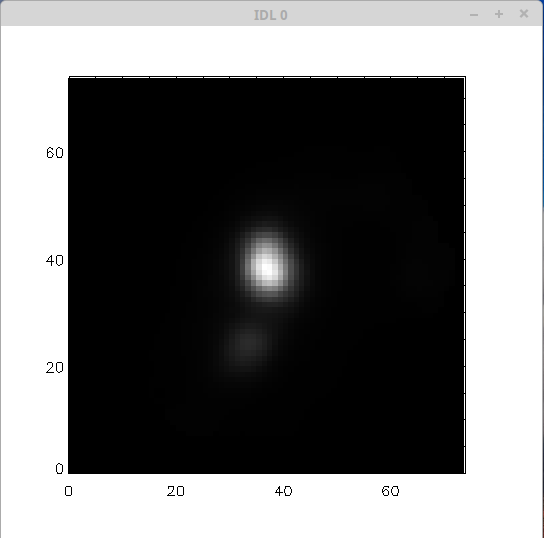This screenshot has height=538, width=544.
Task: Click the x-axis label 0
Action: click(x=68, y=491)
